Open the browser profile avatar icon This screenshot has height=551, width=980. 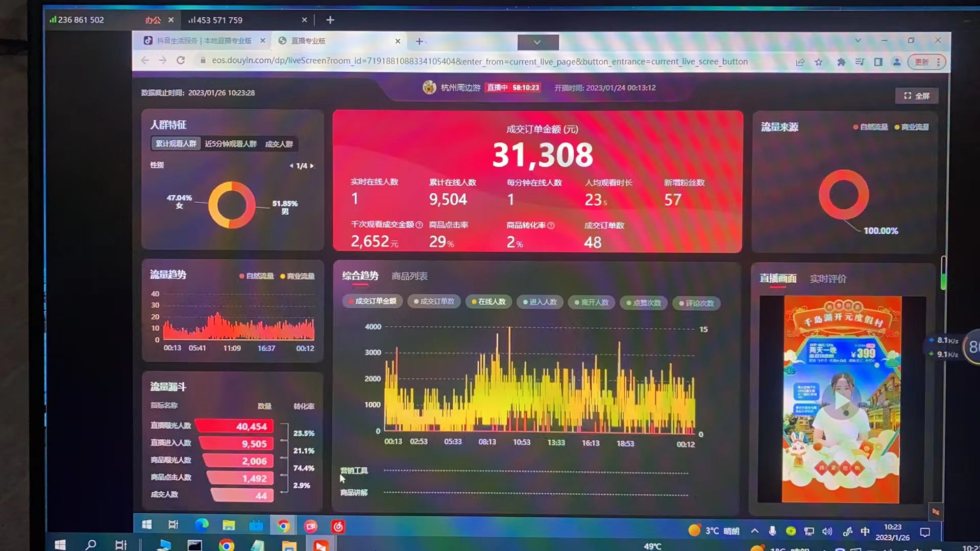(896, 62)
